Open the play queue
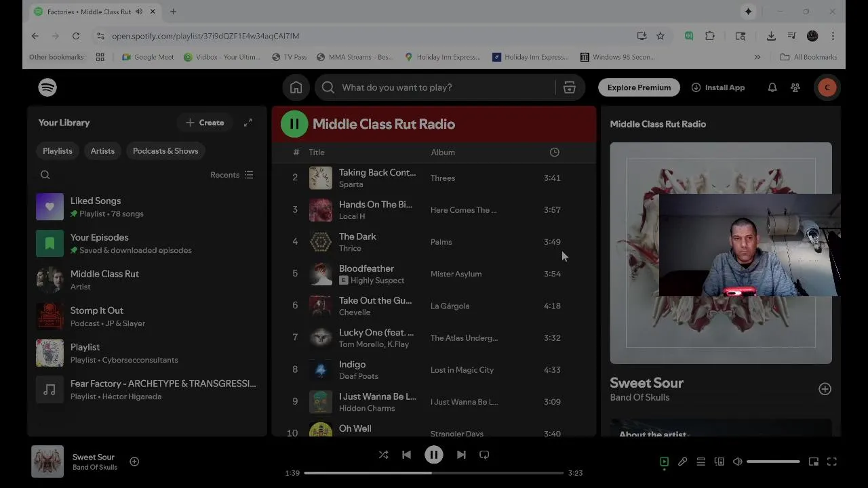The height and width of the screenshot is (488, 868). click(x=701, y=462)
